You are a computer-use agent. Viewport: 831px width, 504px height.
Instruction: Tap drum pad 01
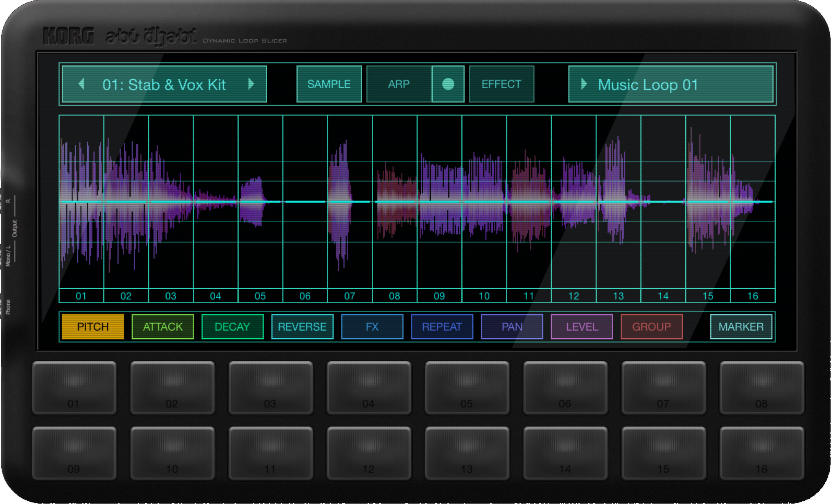pos(74,387)
